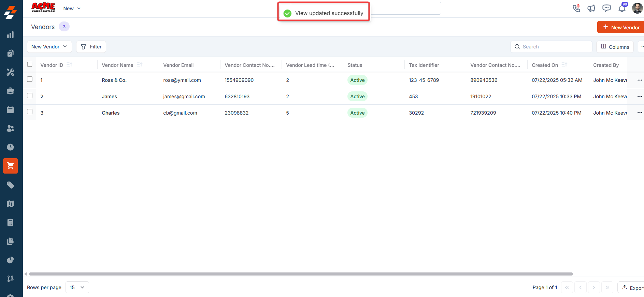Open the notifications bell icon

click(x=622, y=8)
